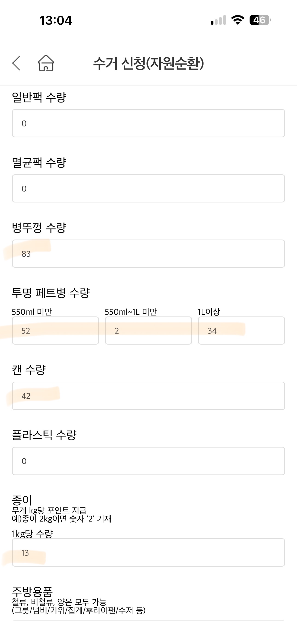Focus the 캔 수량 field showing 42
This screenshot has width=297, height=644.
click(x=148, y=396)
